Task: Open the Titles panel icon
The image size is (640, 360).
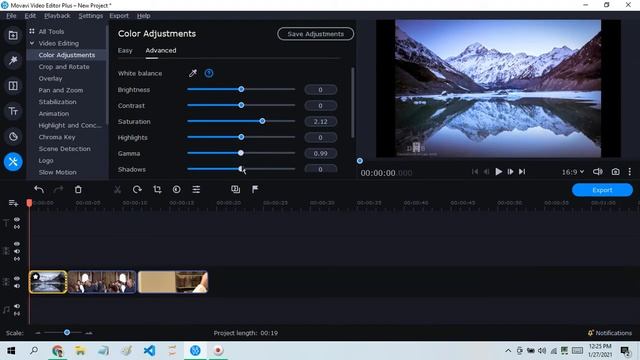Action: pos(13,111)
